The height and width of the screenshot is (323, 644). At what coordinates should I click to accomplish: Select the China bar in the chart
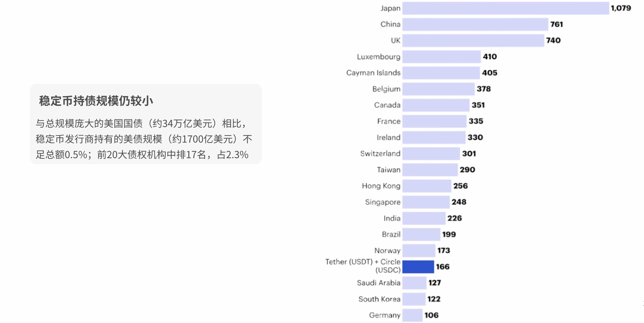[474, 24]
